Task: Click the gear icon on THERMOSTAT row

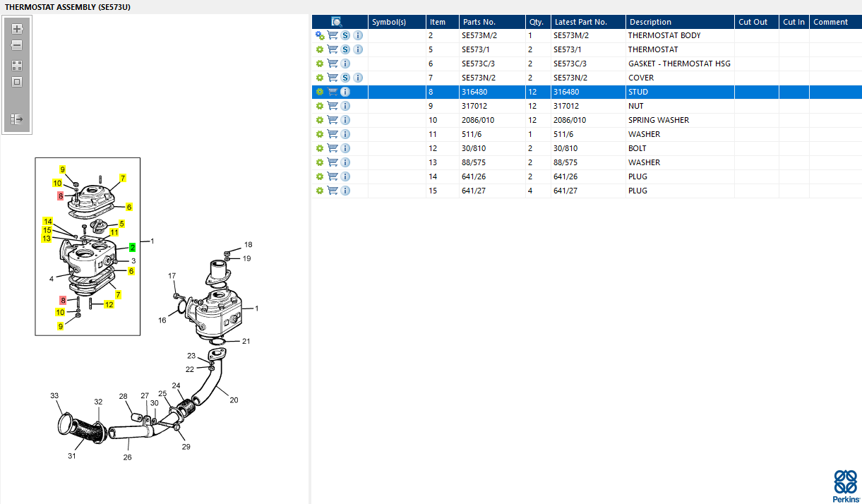Action: (320, 49)
